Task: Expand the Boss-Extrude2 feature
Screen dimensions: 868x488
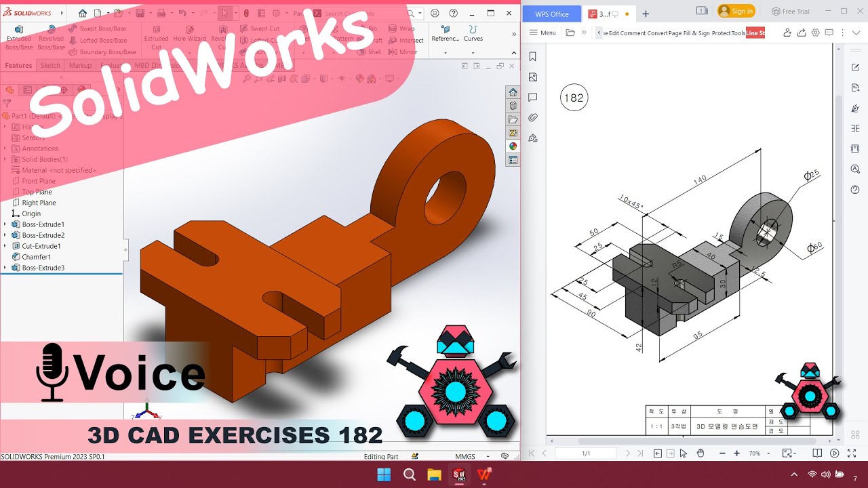Action: (5, 235)
